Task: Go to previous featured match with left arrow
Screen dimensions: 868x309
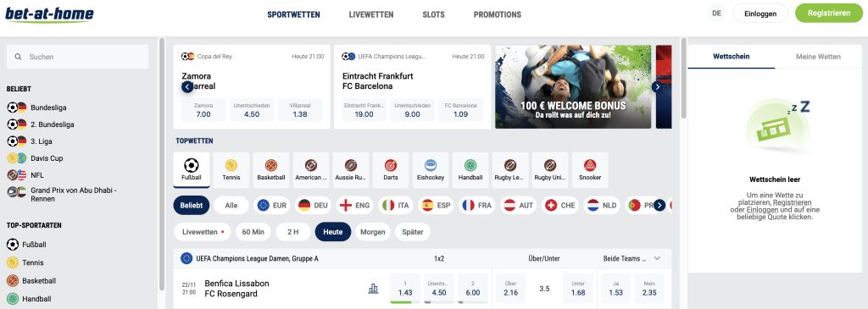Action: pyautogui.click(x=187, y=87)
